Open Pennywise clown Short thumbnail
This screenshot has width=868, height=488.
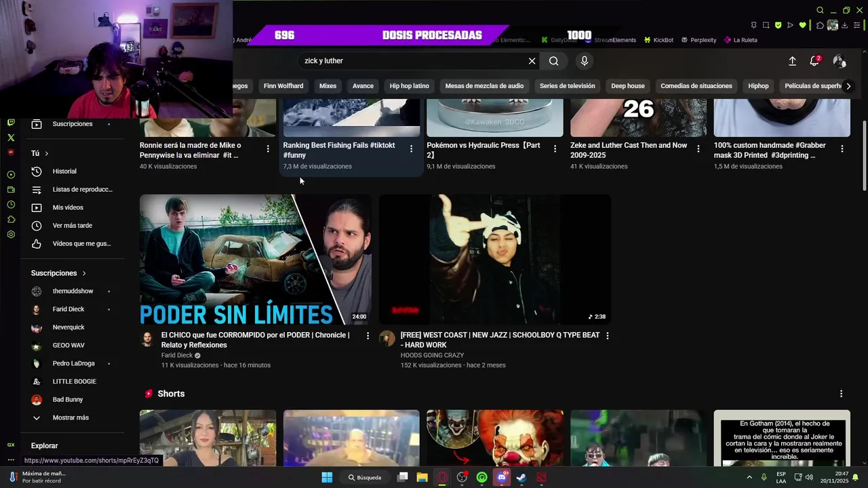pyautogui.click(x=495, y=438)
